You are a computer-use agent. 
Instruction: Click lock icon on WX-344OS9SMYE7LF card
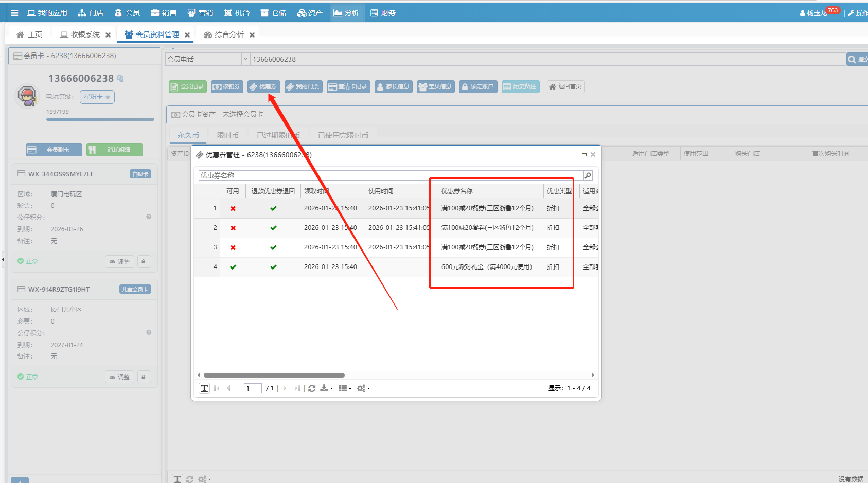click(x=144, y=261)
